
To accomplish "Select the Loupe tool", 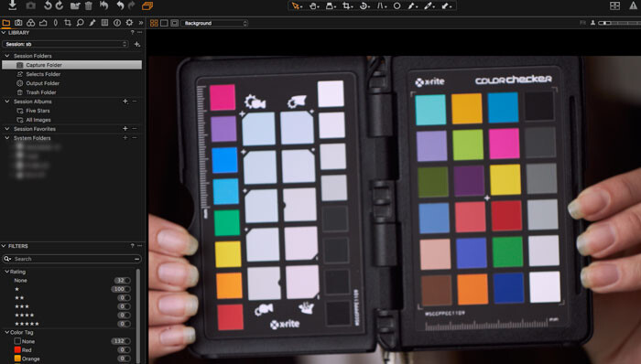I will [331, 6].
